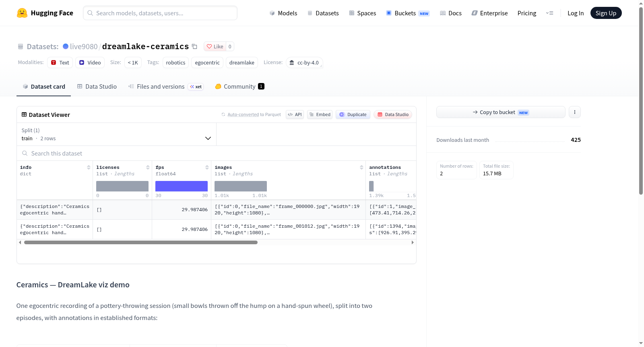The height and width of the screenshot is (347, 644).
Task: Open the Community tab
Action: tap(239, 86)
